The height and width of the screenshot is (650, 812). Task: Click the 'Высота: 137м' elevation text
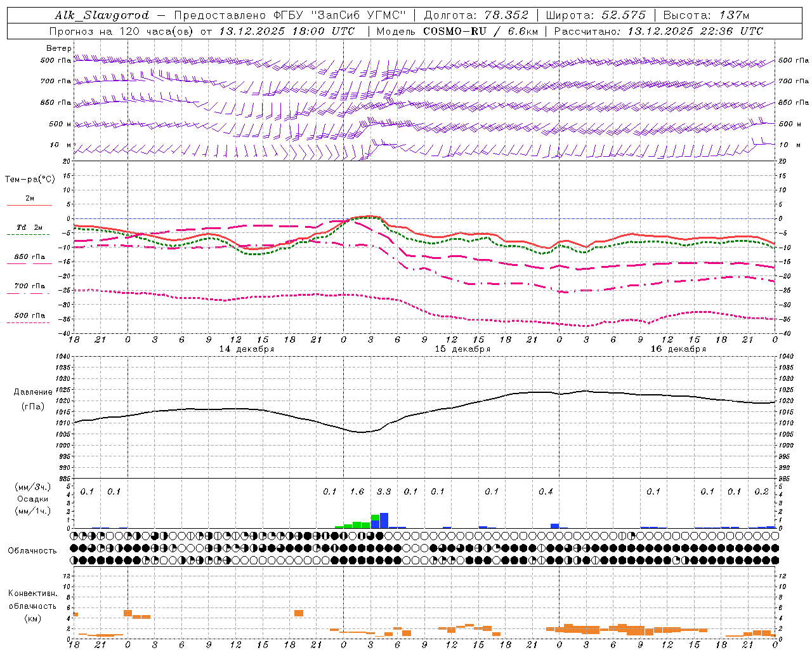[706, 15]
